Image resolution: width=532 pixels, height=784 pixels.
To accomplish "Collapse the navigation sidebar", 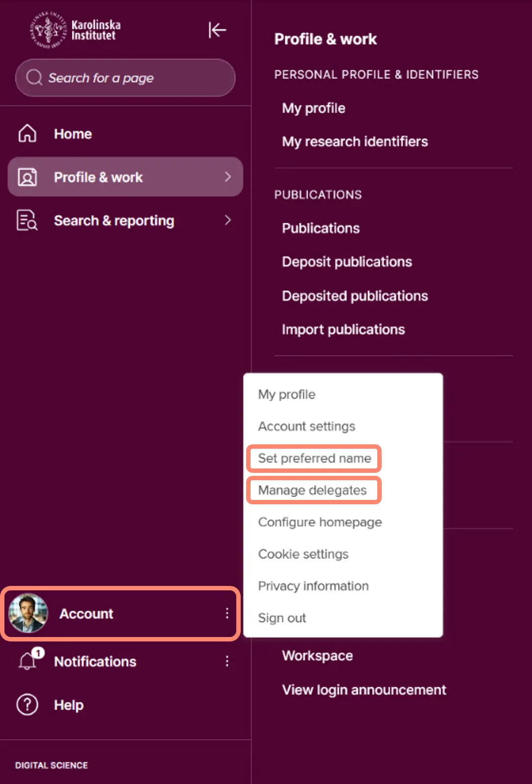I will click(217, 30).
